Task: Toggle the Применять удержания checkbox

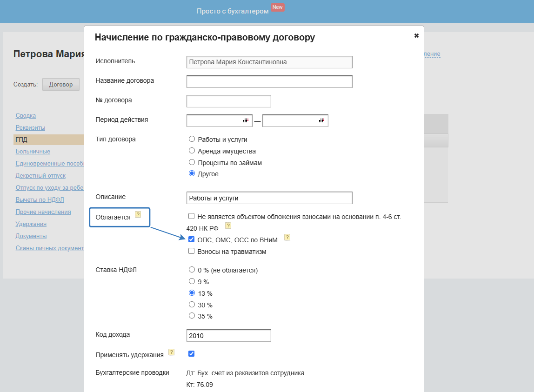Action: coord(191,353)
